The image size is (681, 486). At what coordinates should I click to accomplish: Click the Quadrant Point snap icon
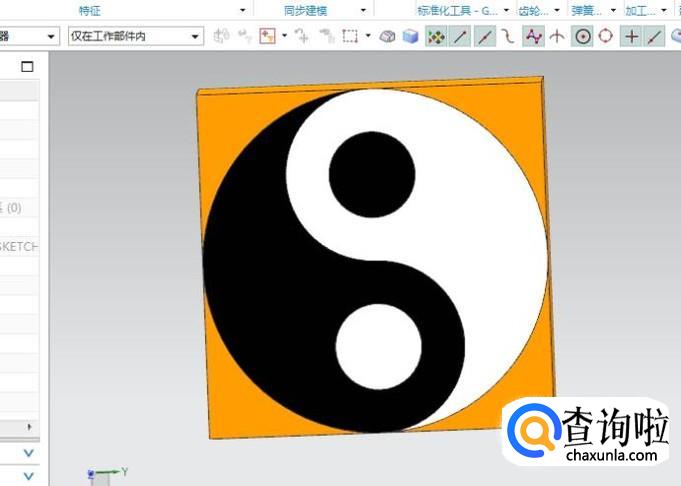tap(605, 36)
